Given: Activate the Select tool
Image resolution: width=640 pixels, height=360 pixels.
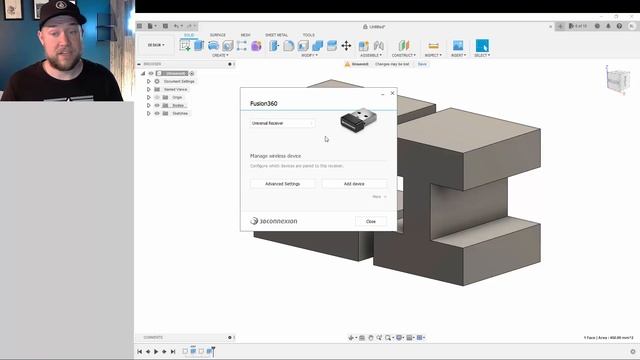Looking at the screenshot, I should (482, 45).
